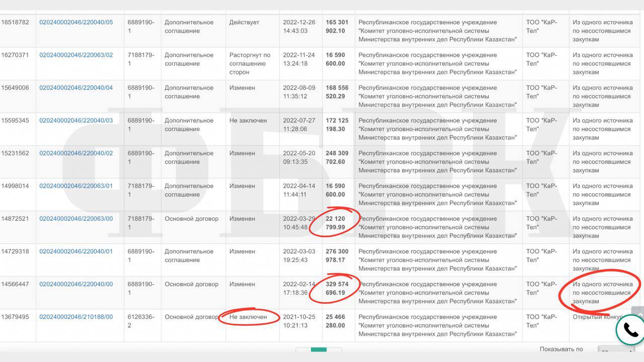Click the lot number 6126336-2

(141, 321)
